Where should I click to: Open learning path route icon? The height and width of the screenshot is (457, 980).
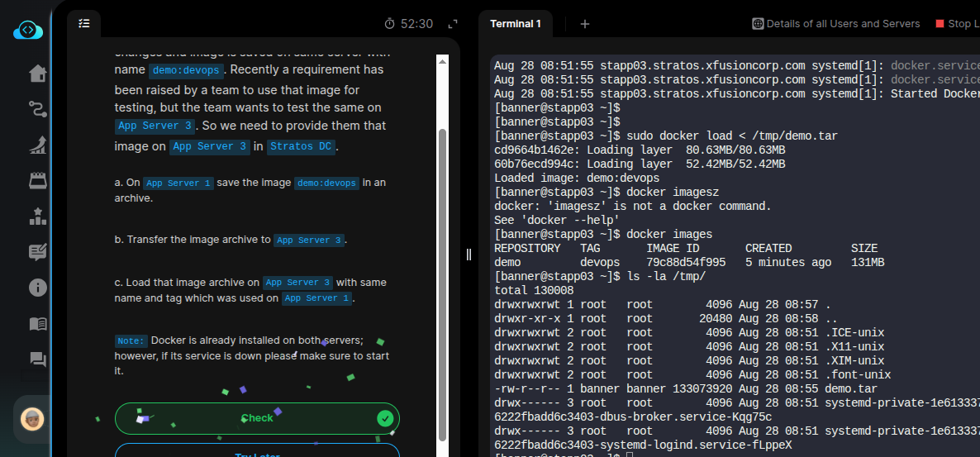pos(37,109)
